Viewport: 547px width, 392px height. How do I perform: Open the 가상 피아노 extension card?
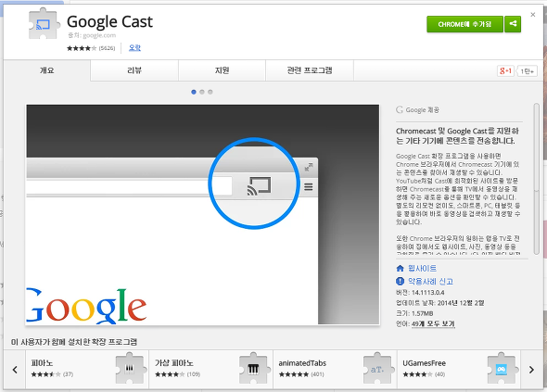click(211, 370)
